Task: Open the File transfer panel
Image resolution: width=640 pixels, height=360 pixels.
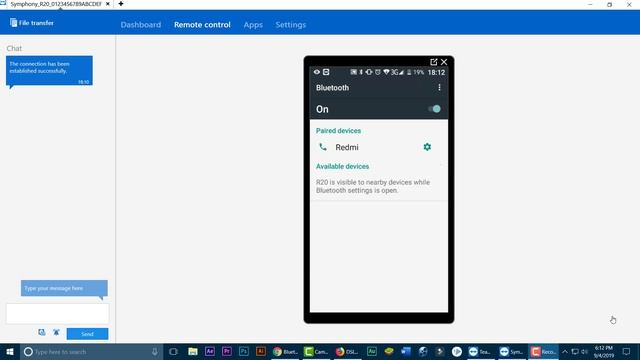Action: click(x=32, y=23)
